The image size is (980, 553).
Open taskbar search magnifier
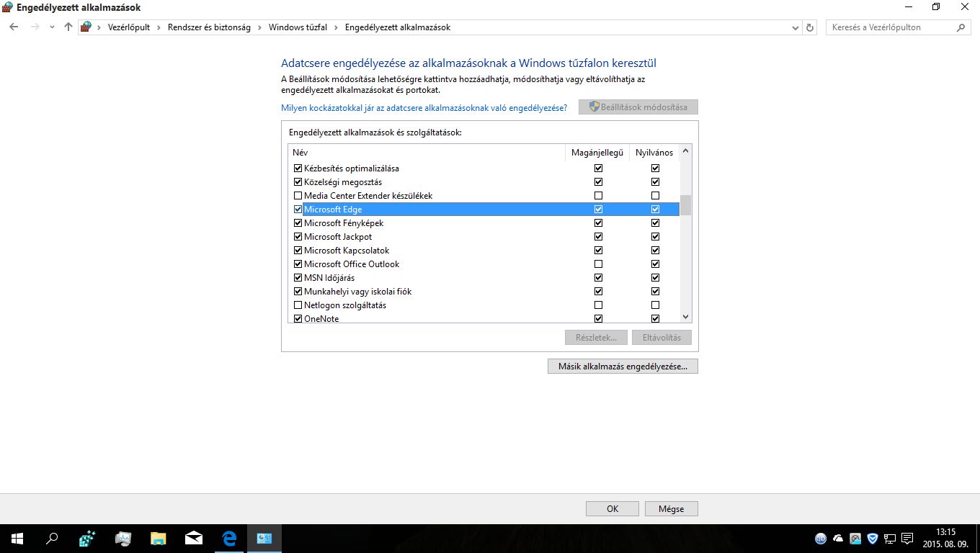tap(52, 539)
